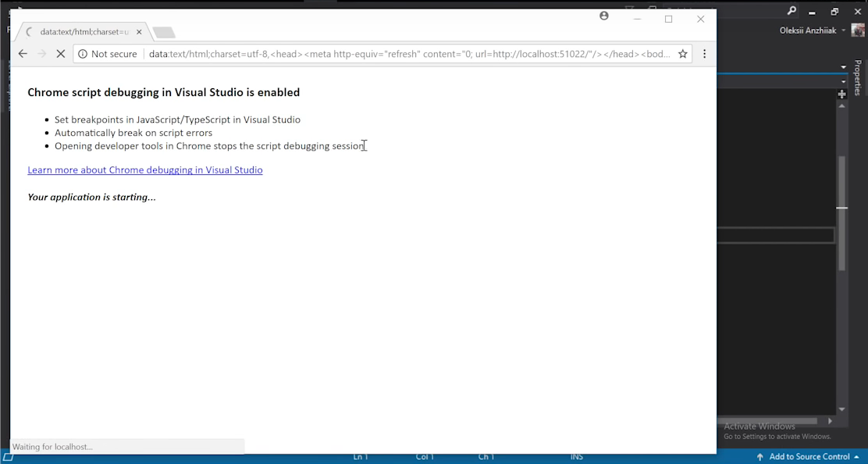Minimize the Visual Studio window
868x464 pixels.
tap(812, 12)
